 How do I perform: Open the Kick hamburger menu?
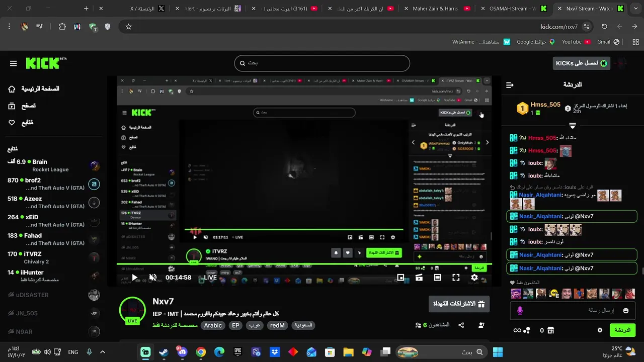[14, 63]
